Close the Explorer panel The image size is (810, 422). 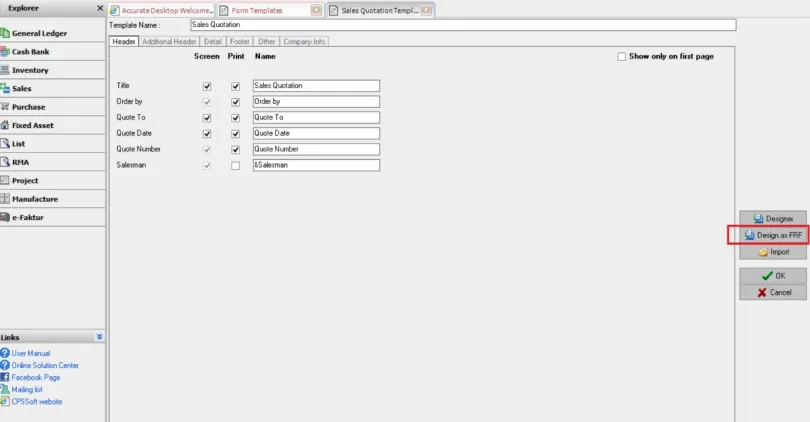pos(100,9)
